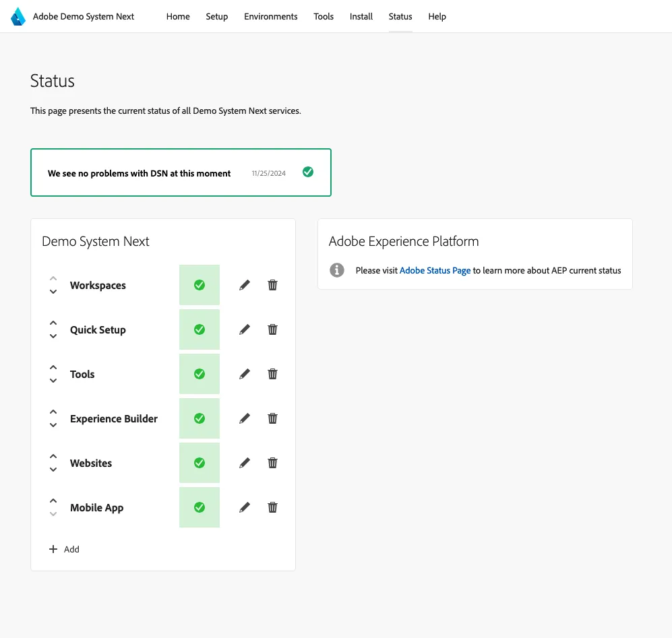Toggle the Mobile App status indicator
Image resolution: width=672 pixels, height=638 pixels.
(200, 508)
